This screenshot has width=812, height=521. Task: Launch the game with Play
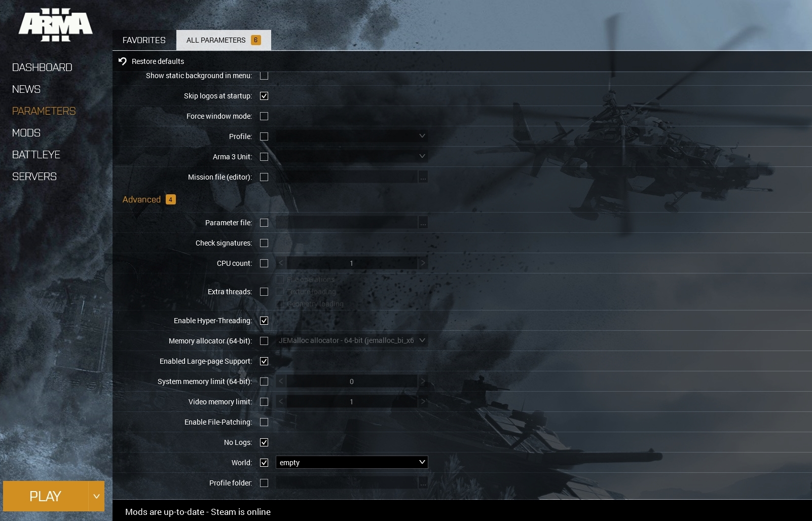tap(46, 496)
